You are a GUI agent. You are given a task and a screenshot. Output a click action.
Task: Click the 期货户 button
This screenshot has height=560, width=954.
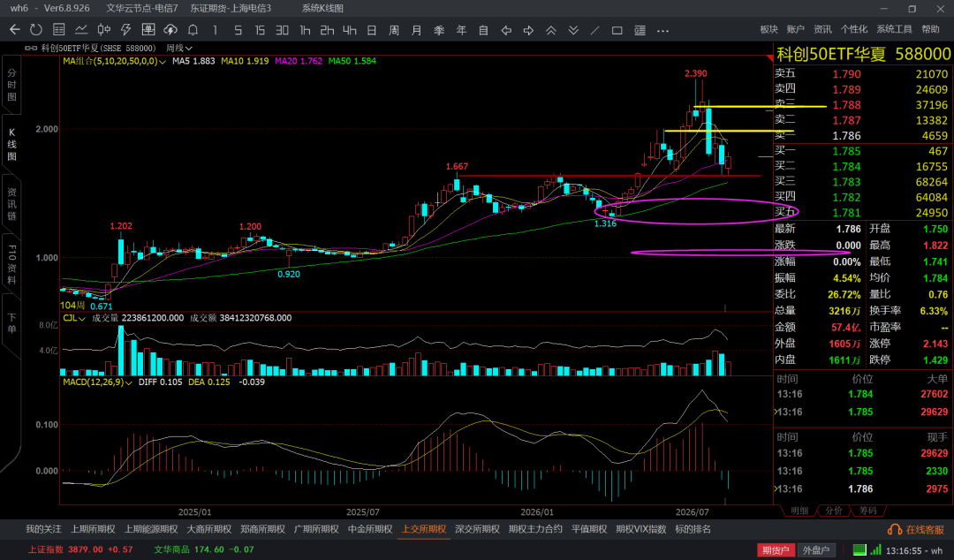(x=776, y=549)
